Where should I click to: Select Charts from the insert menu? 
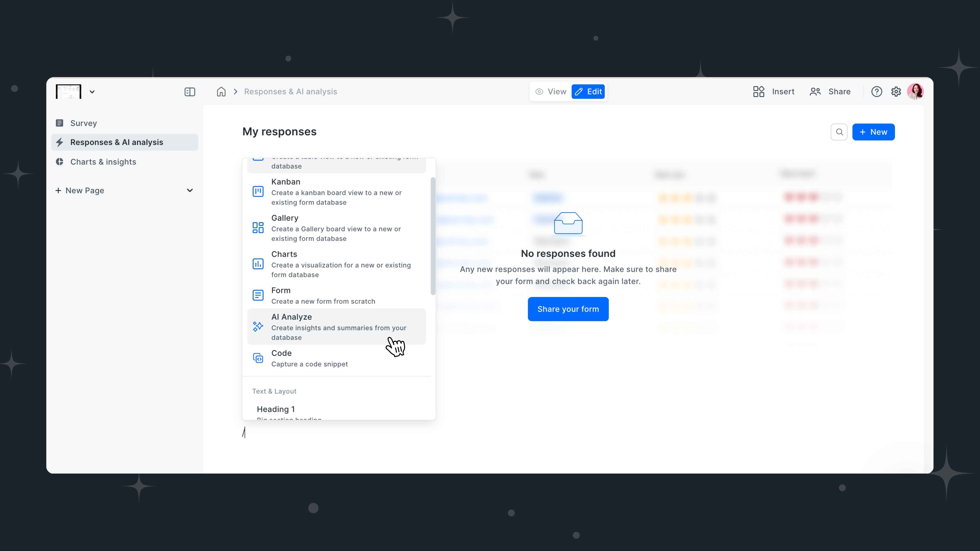click(337, 264)
